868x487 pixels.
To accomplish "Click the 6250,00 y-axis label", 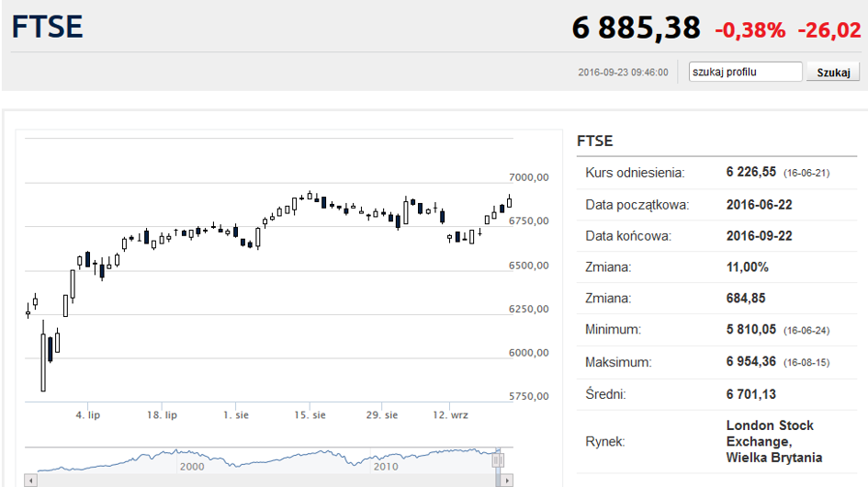I will pos(529,309).
